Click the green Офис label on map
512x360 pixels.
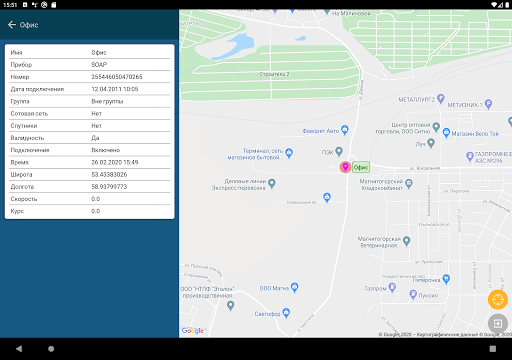pyautogui.click(x=361, y=167)
